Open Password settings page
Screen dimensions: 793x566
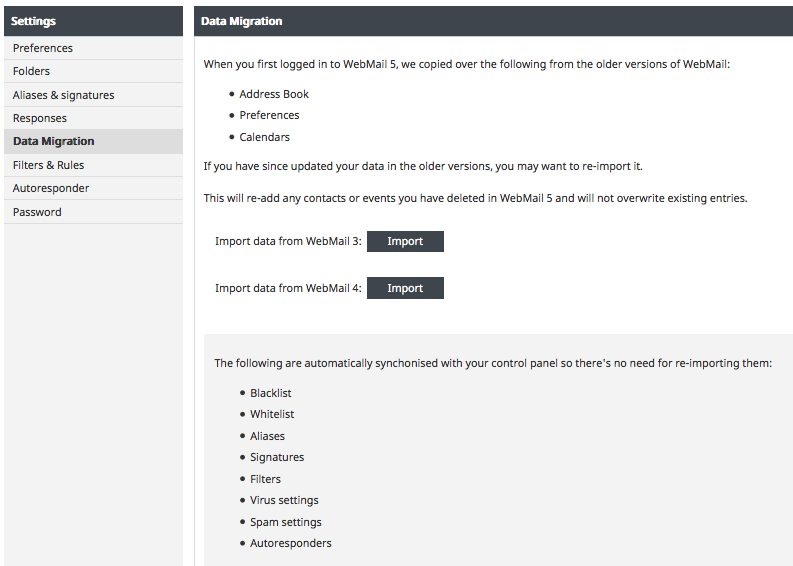tap(37, 212)
